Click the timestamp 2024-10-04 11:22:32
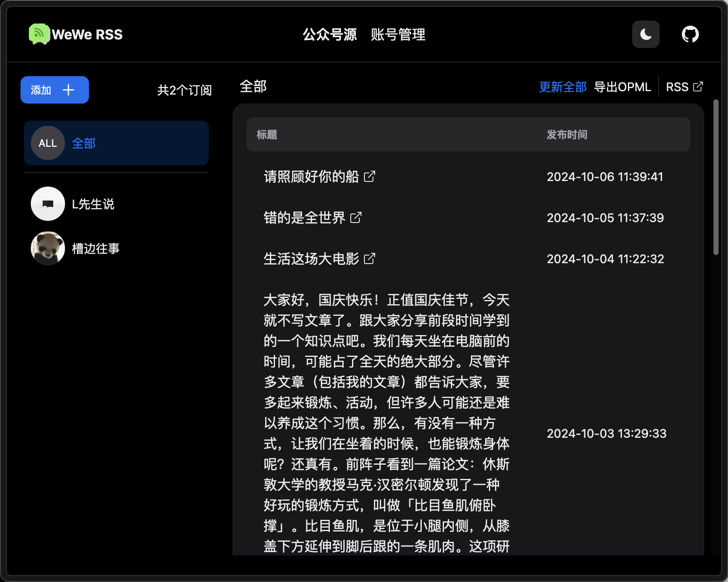Viewport: 728px width, 582px height. [606, 259]
